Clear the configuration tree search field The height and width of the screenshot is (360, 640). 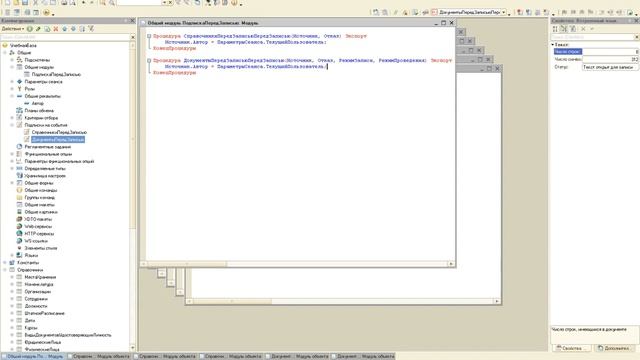pyautogui.click(x=133, y=37)
